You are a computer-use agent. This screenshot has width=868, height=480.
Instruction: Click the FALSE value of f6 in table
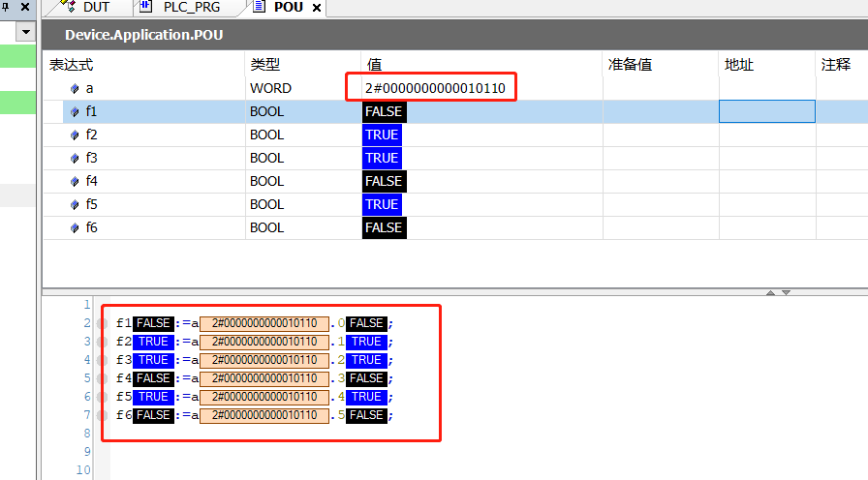click(x=385, y=227)
